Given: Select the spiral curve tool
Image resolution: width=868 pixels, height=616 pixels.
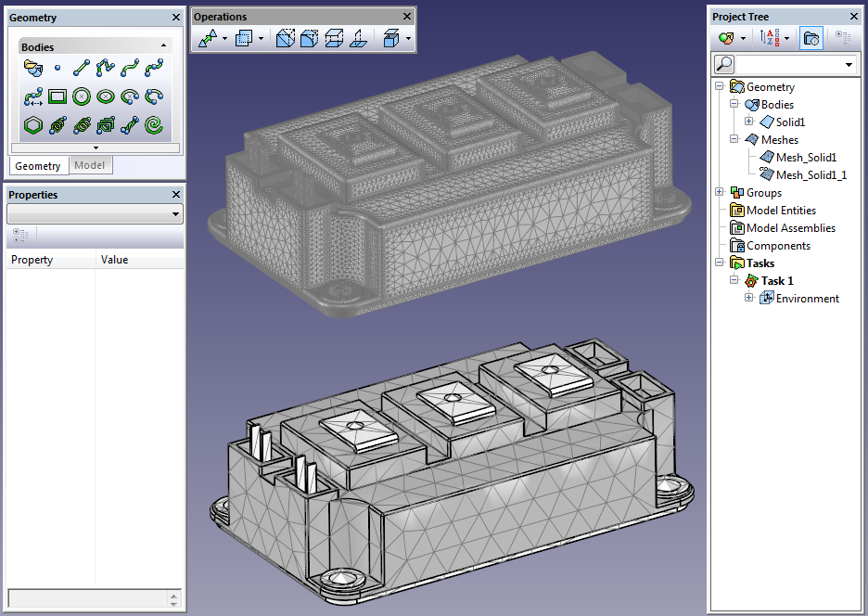Looking at the screenshot, I should click(155, 124).
